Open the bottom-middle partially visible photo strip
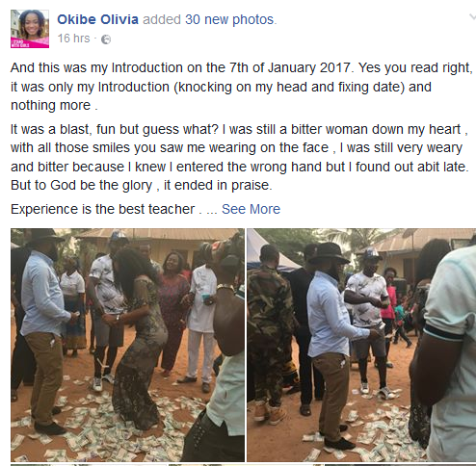The height and width of the screenshot is (466, 476). tap(246, 465)
